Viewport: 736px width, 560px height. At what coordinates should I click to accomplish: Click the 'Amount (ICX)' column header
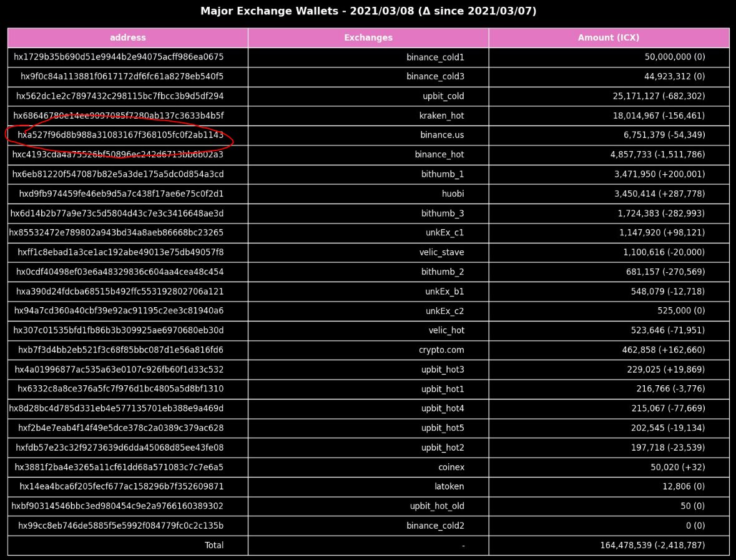tap(609, 37)
